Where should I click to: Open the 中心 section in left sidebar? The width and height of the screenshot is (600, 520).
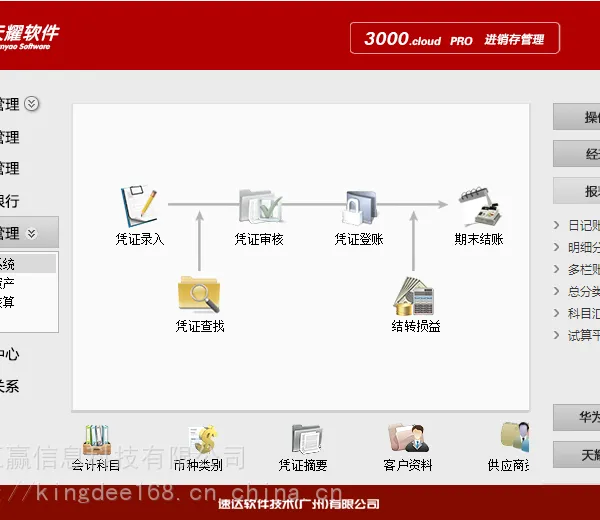[x=9, y=354]
